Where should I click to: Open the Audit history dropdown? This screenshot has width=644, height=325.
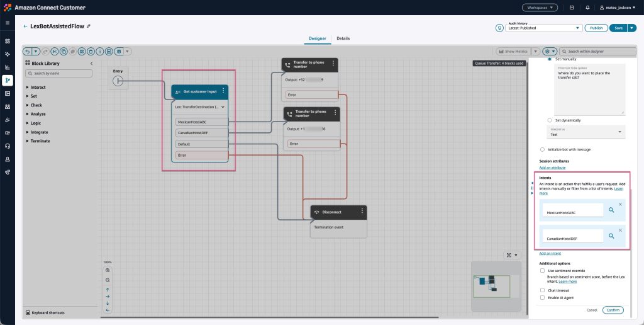544,28
